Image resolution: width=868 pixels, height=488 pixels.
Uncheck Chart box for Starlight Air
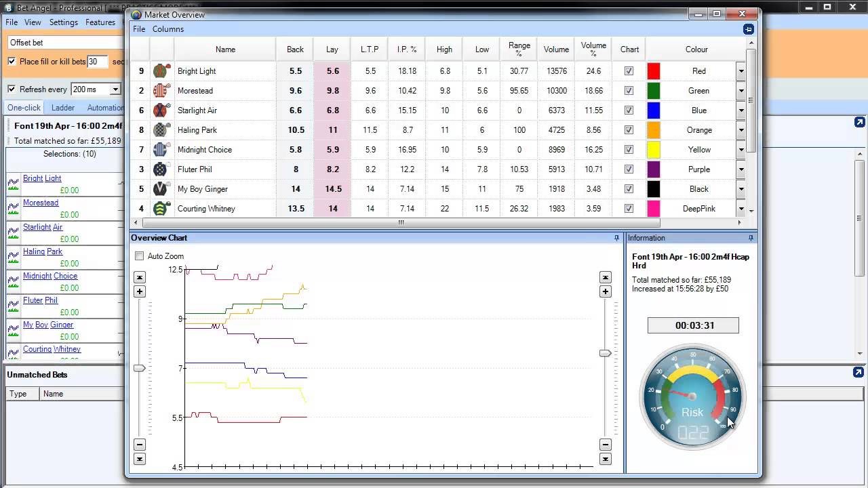coord(629,110)
